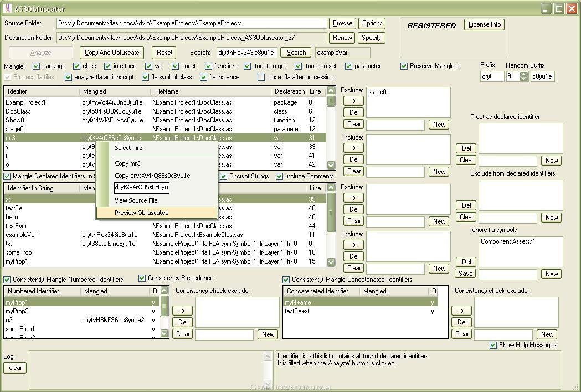581x392 pixels.
Task: Click the Search button
Action: [296, 53]
